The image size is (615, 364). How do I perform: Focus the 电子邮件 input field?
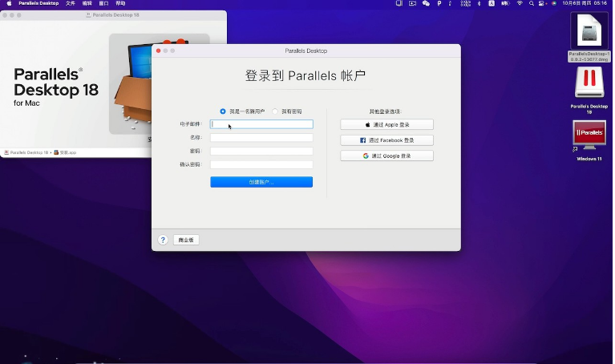(x=261, y=124)
